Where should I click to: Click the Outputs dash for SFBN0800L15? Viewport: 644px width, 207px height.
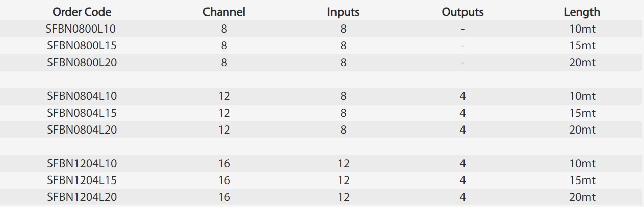[462, 46]
